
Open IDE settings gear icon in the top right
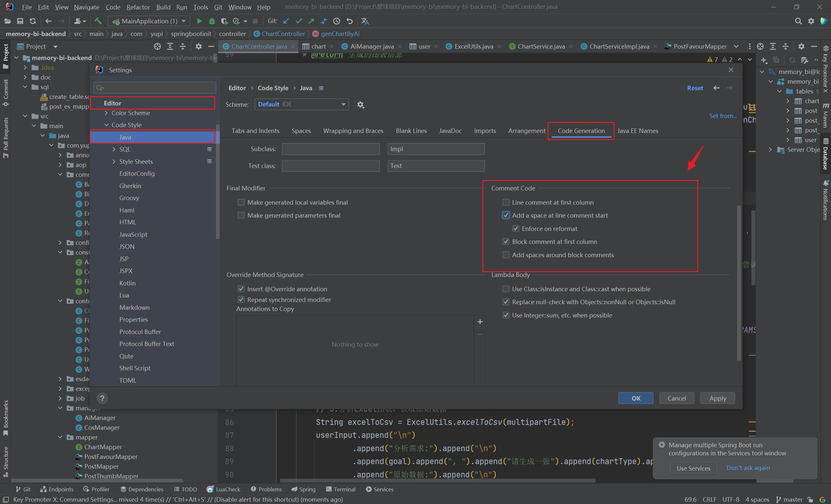click(811, 21)
